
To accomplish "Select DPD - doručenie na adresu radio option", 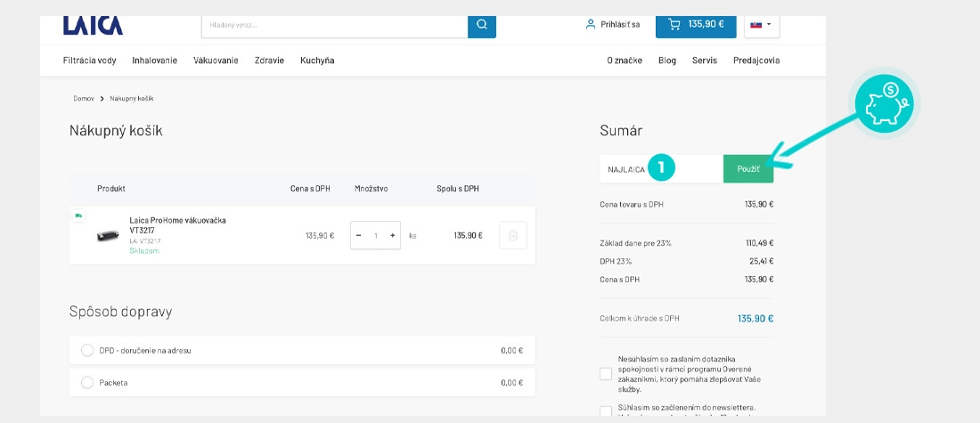I will [87, 351].
